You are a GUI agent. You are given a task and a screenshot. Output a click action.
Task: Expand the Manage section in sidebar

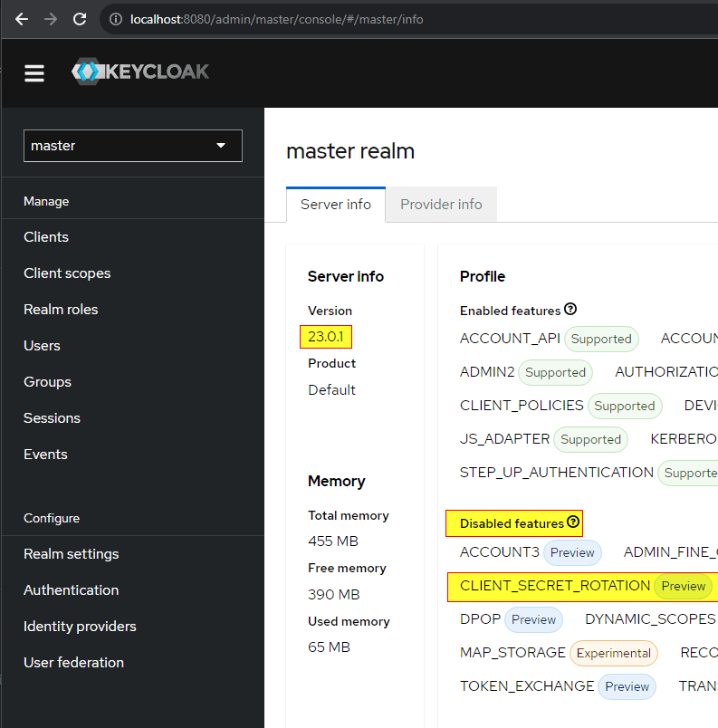click(x=45, y=200)
